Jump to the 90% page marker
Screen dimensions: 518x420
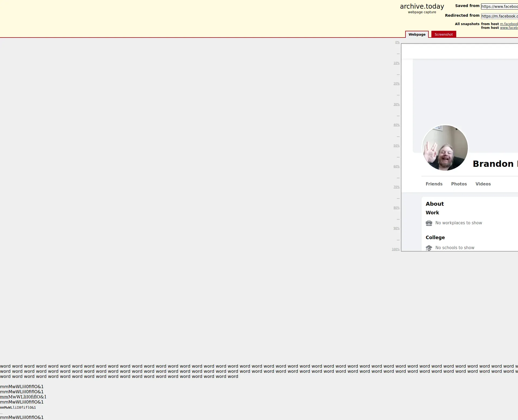tap(396, 228)
